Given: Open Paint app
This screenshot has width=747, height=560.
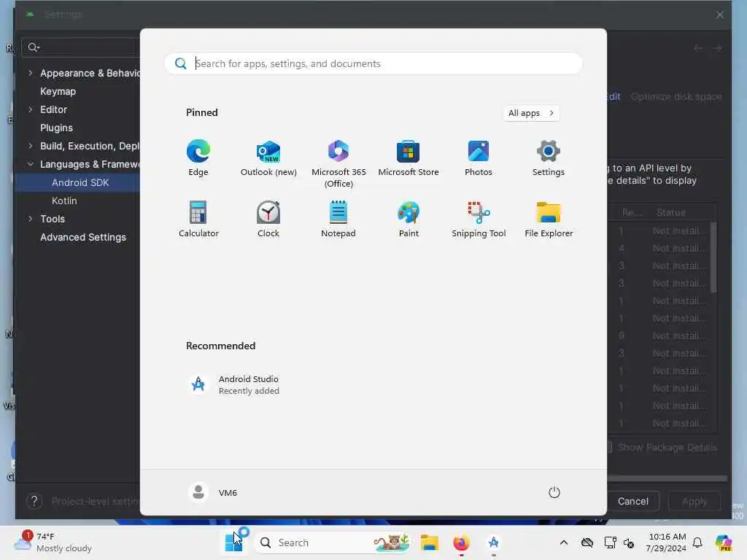Looking at the screenshot, I should pyautogui.click(x=409, y=219).
